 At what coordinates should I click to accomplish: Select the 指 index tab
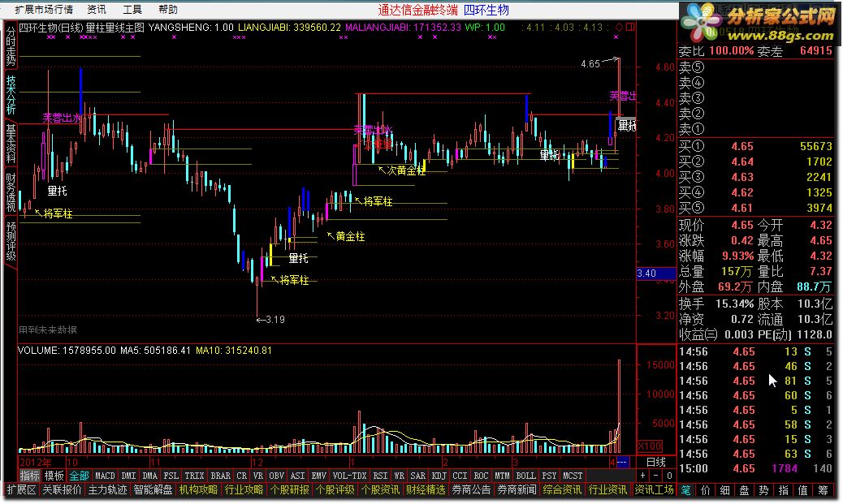784,489
